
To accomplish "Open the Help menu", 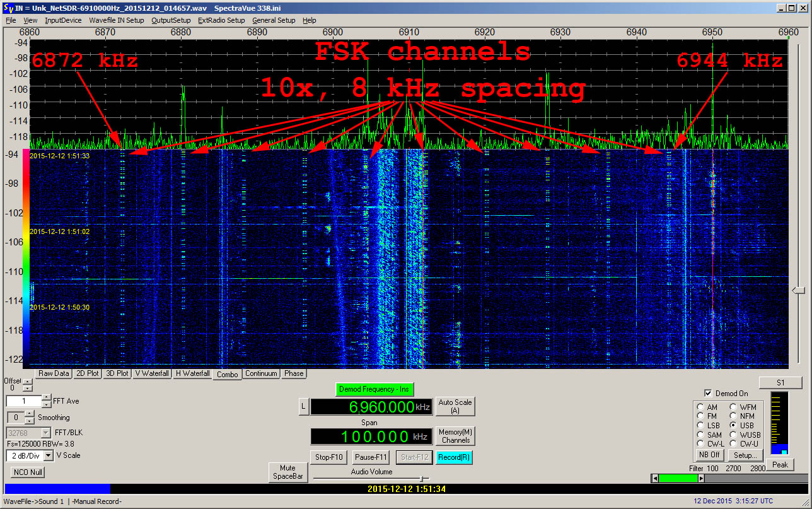I will 310,20.
